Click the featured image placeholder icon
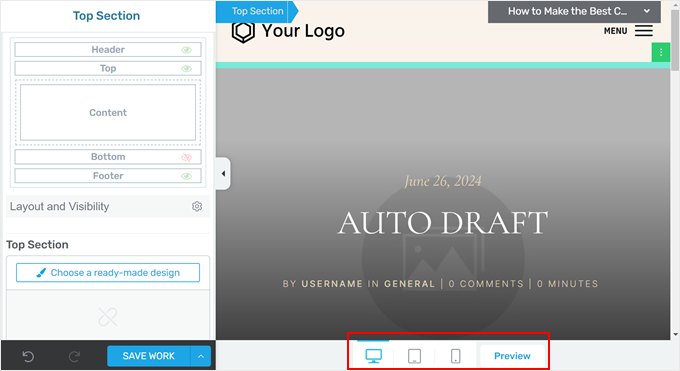 point(443,257)
